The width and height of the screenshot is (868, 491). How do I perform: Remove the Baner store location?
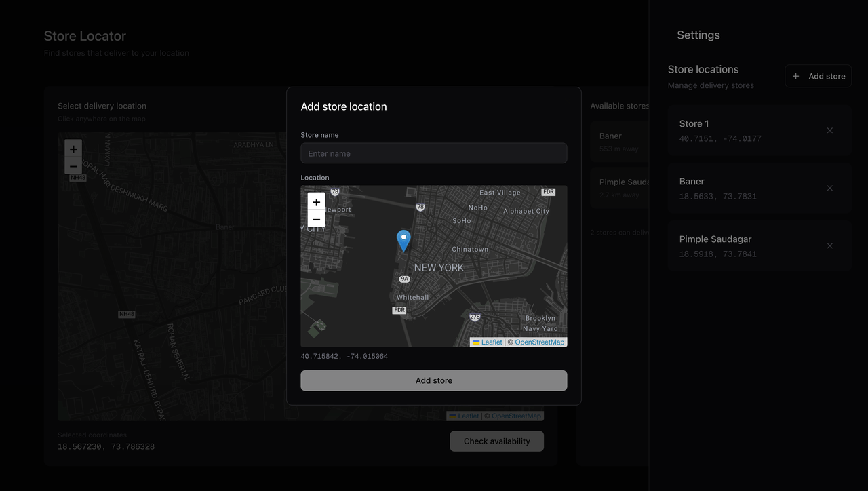tap(829, 188)
